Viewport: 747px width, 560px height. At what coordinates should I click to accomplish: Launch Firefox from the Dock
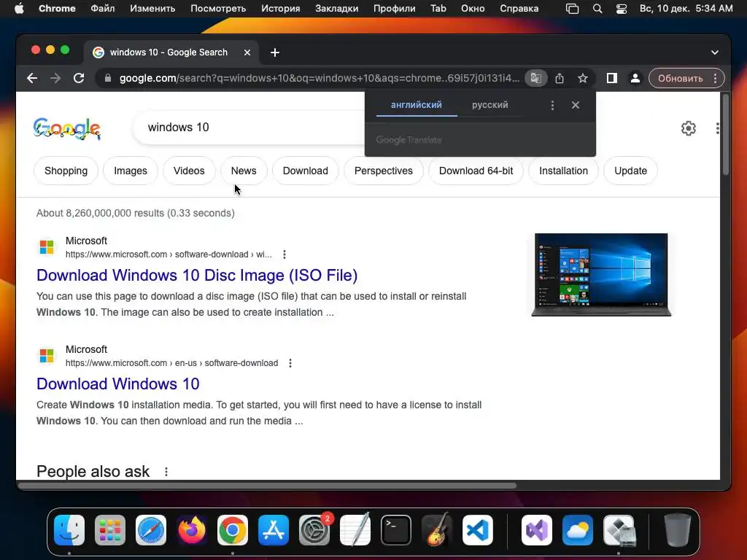click(192, 530)
